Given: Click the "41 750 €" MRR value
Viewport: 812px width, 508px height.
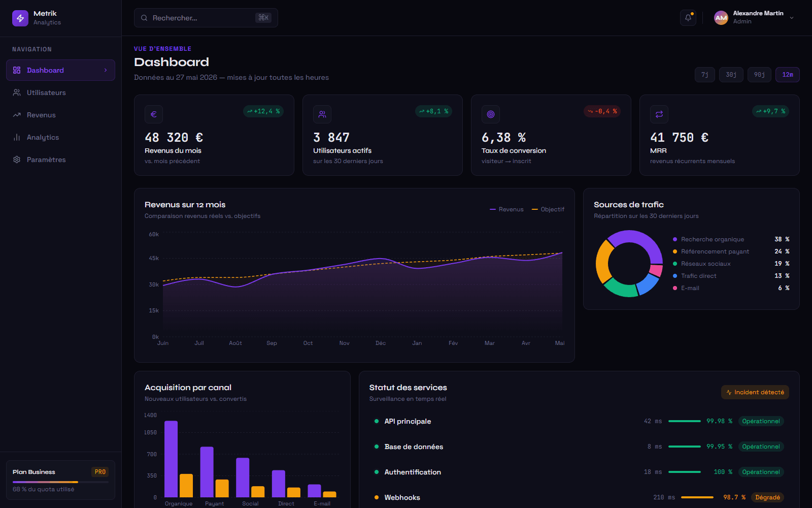Looking at the screenshot, I should (679, 138).
